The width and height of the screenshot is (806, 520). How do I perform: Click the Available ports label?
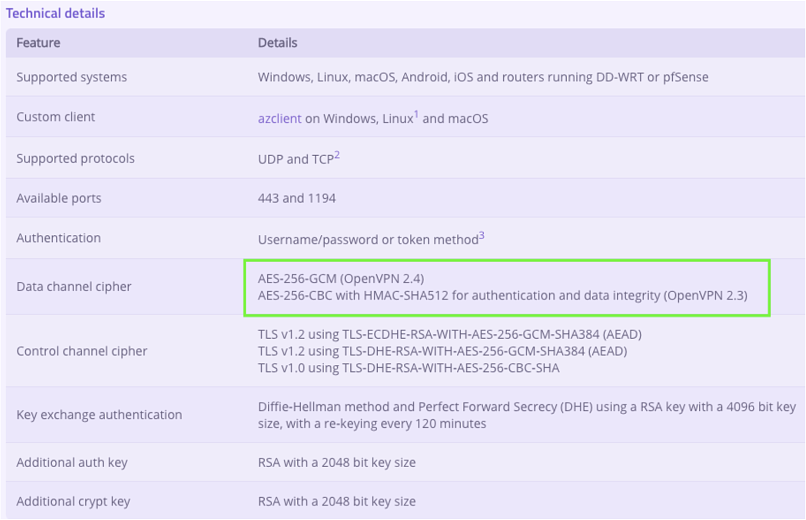click(58, 198)
